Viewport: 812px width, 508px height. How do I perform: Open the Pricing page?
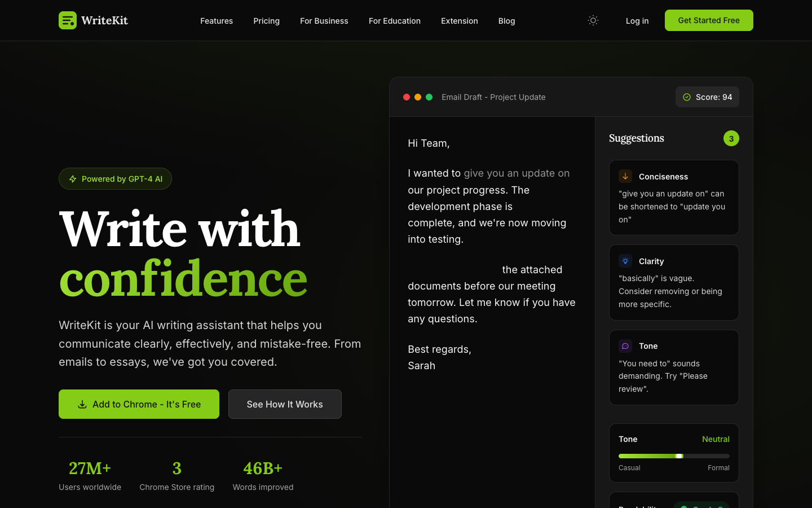click(x=266, y=21)
